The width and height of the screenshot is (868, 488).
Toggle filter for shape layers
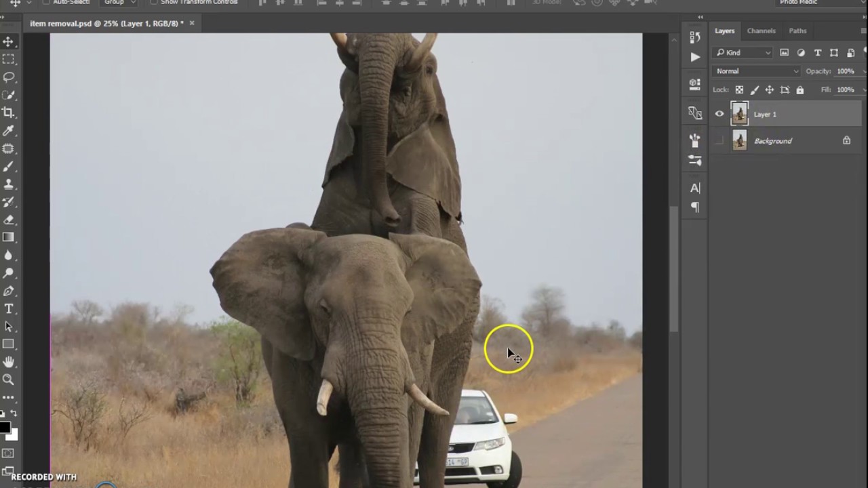click(834, 53)
